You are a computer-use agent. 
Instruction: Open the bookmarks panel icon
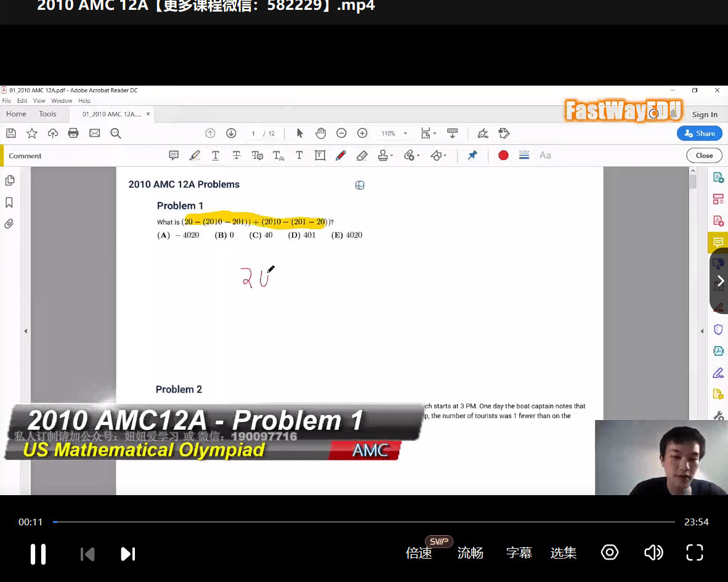click(9, 203)
